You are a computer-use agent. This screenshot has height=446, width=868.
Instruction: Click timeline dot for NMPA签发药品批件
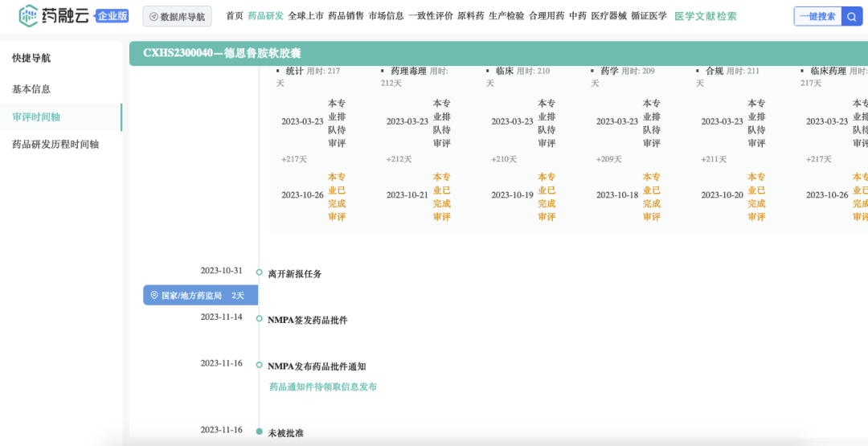[259, 319]
